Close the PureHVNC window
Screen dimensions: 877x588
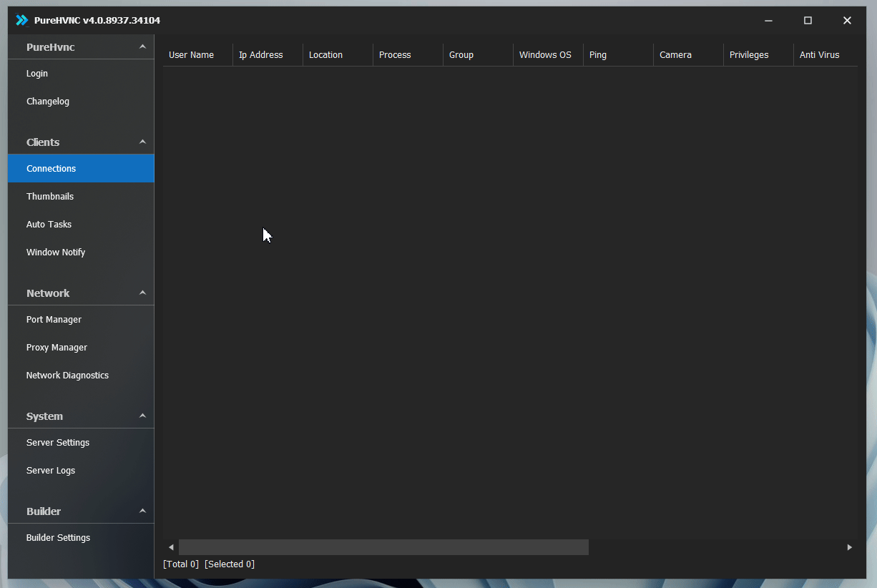tap(847, 21)
